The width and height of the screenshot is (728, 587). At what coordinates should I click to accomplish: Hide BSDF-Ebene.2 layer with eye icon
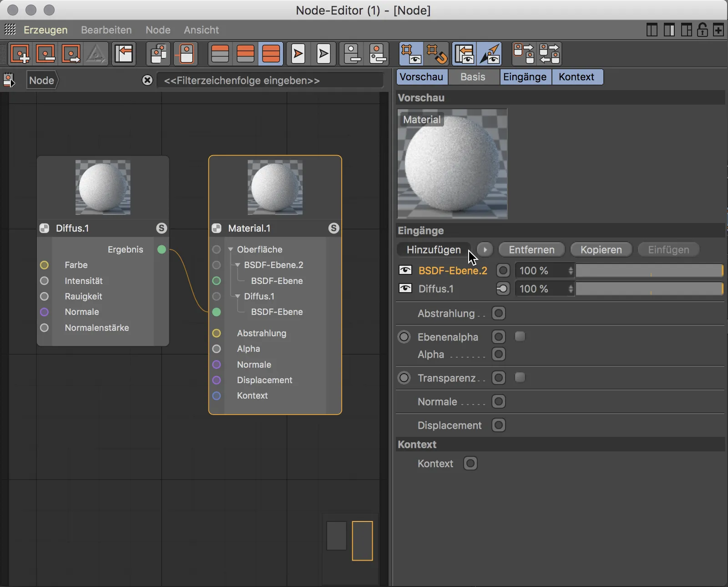(405, 270)
